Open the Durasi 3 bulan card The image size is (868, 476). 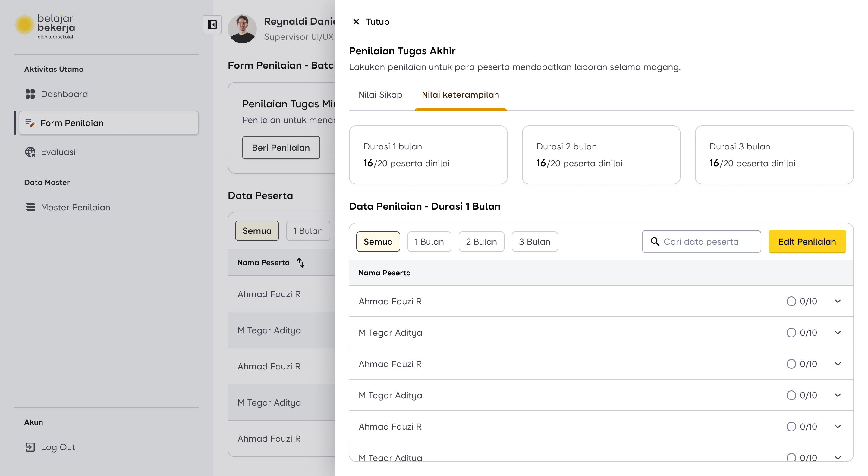[774, 155]
